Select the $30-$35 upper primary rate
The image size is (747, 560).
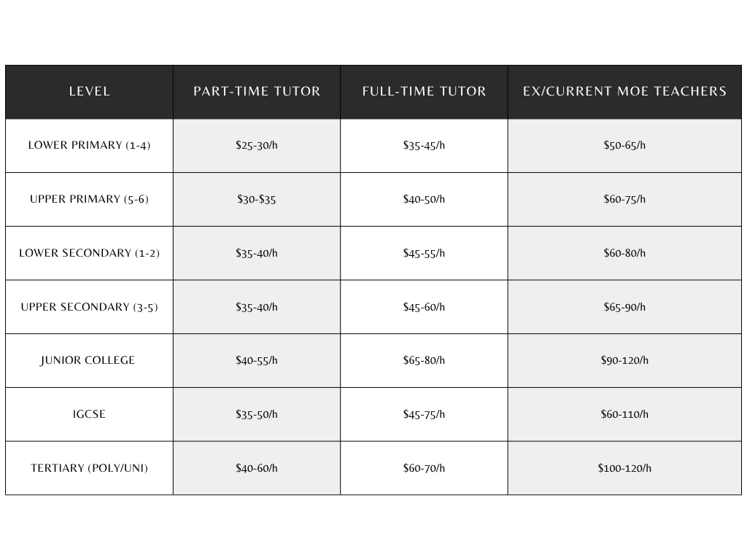coord(257,199)
